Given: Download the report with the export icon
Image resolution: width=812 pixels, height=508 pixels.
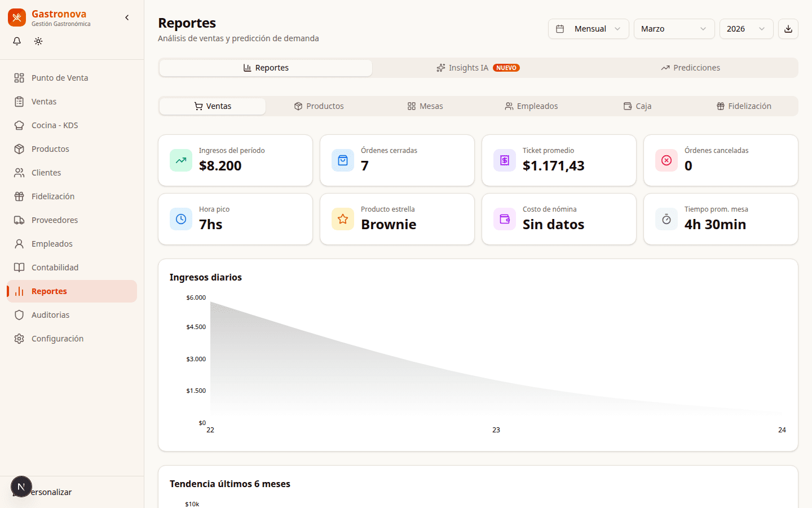Looking at the screenshot, I should point(788,29).
